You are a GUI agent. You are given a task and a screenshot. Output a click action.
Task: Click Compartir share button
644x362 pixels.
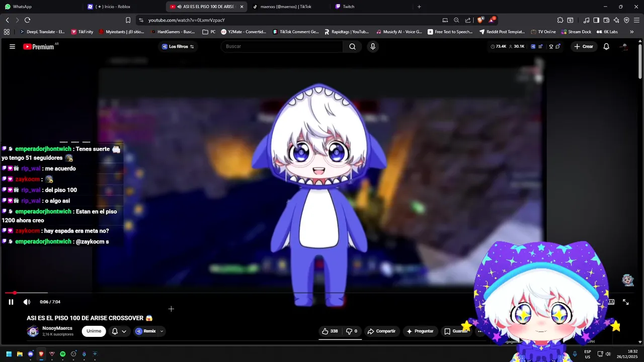coord(381,331)
